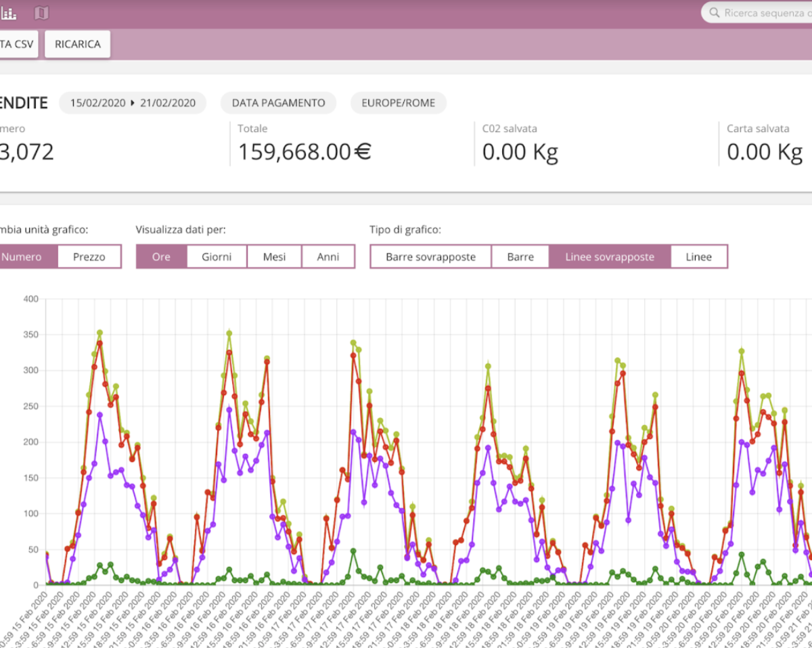
Task: Open the EUROPE/ROME timezone selector
Action: click(398, 103)
